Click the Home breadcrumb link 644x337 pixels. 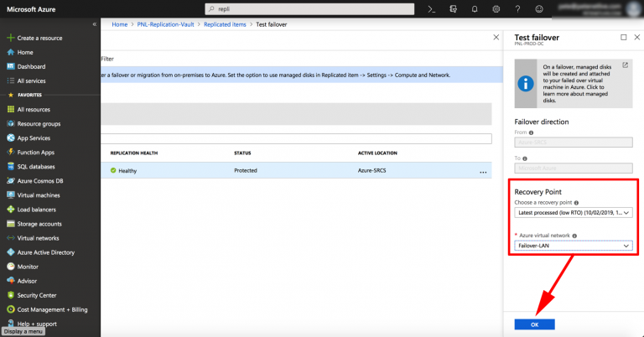(x=120, y=24)
